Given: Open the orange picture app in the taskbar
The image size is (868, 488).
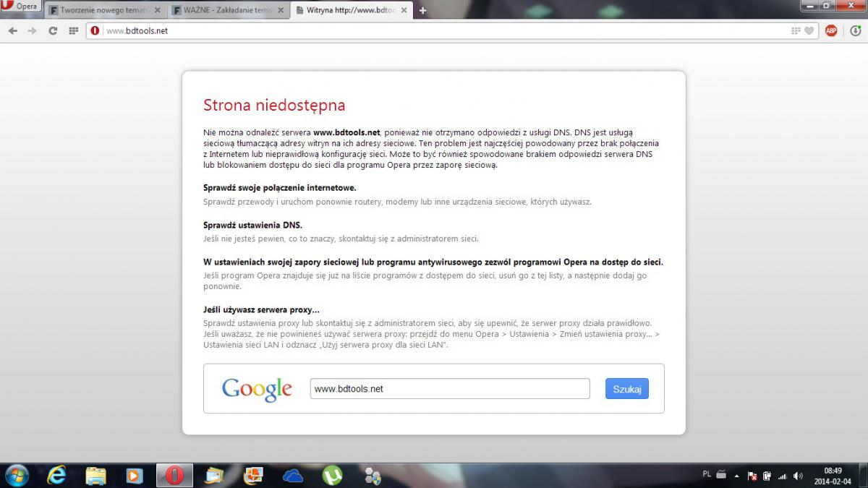Looking at the screenshot, I should tap(254, 475).
